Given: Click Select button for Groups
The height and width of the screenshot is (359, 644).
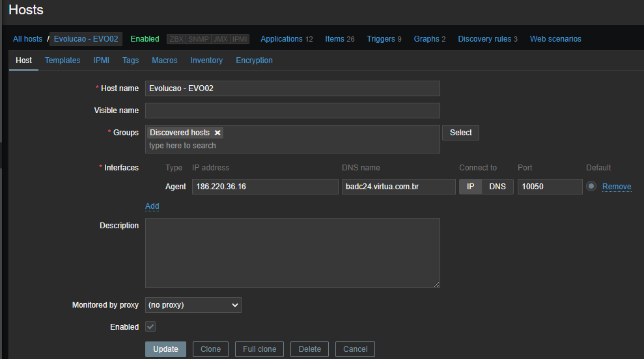Looking at the screenshot, I should pyautogui.click(x=460, y=133).
